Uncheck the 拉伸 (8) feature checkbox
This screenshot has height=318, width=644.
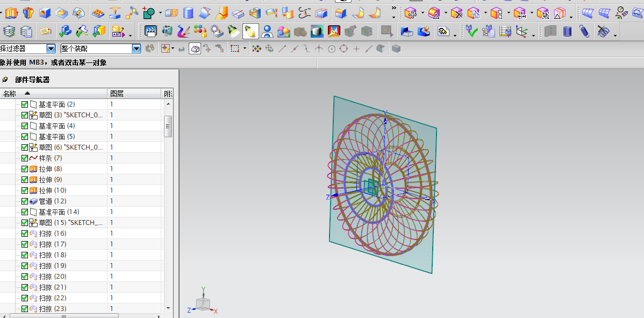25,169
